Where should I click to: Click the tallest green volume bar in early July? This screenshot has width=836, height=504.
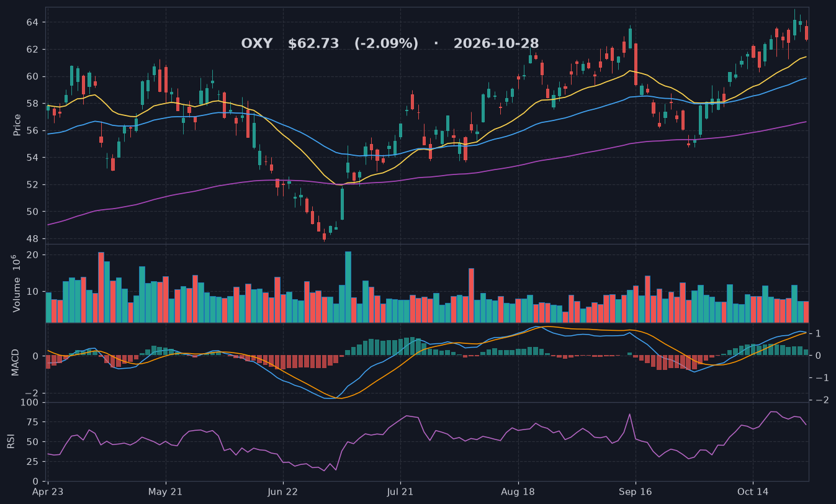point(348,287)
